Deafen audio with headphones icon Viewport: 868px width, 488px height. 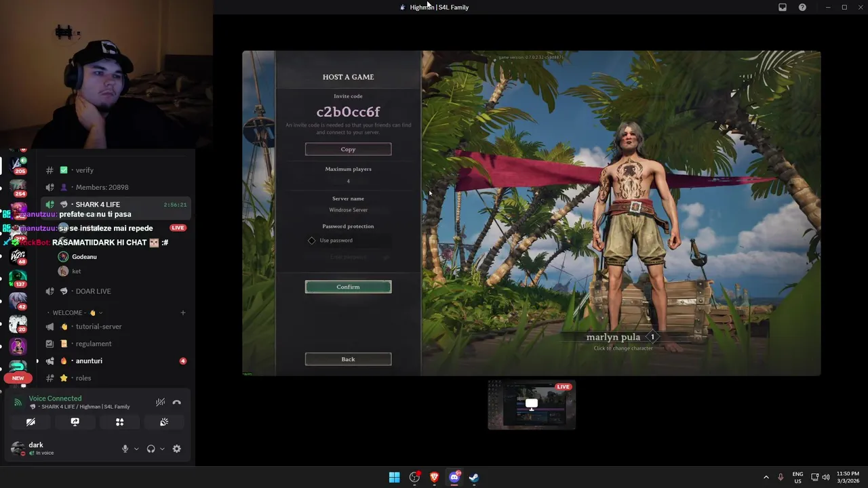151,449
